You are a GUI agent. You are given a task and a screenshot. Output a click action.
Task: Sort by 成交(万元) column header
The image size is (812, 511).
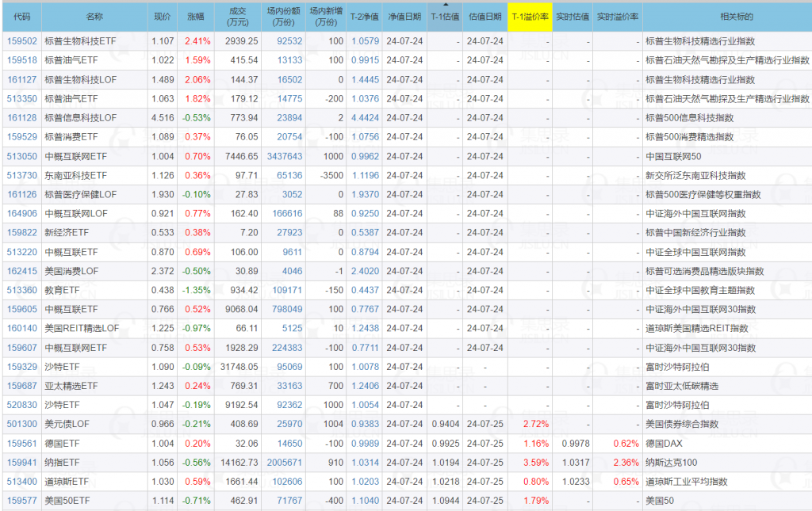tap(237, 17)
